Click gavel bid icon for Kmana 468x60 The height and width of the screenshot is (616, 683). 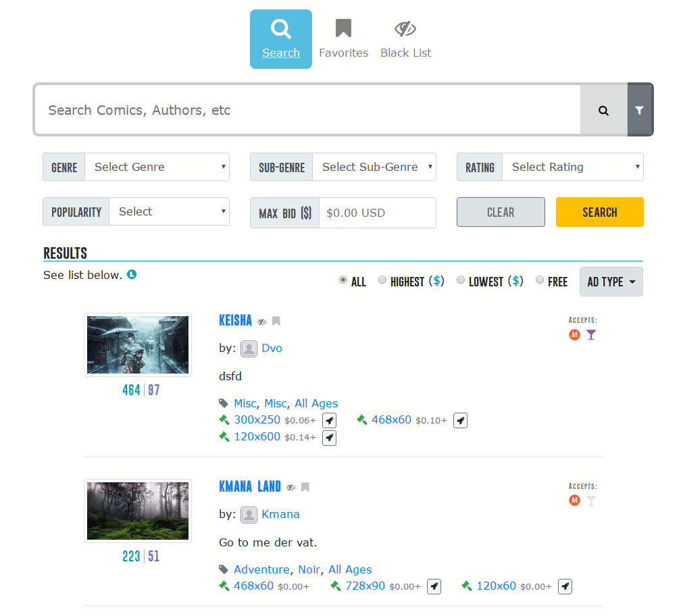tap(224, 586)
